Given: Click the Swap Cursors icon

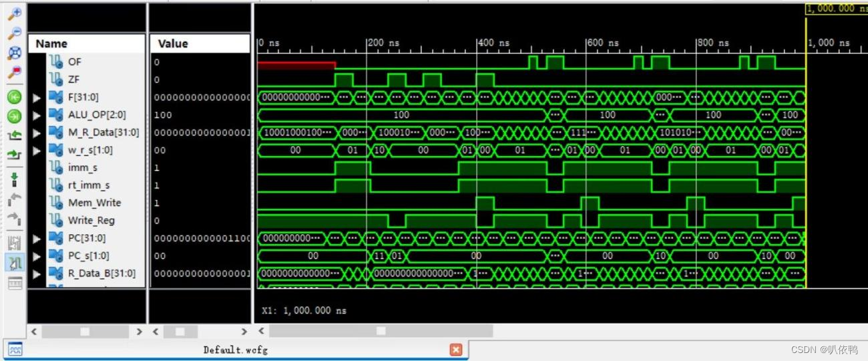Looking at the screenshot, I should point(14,243).
